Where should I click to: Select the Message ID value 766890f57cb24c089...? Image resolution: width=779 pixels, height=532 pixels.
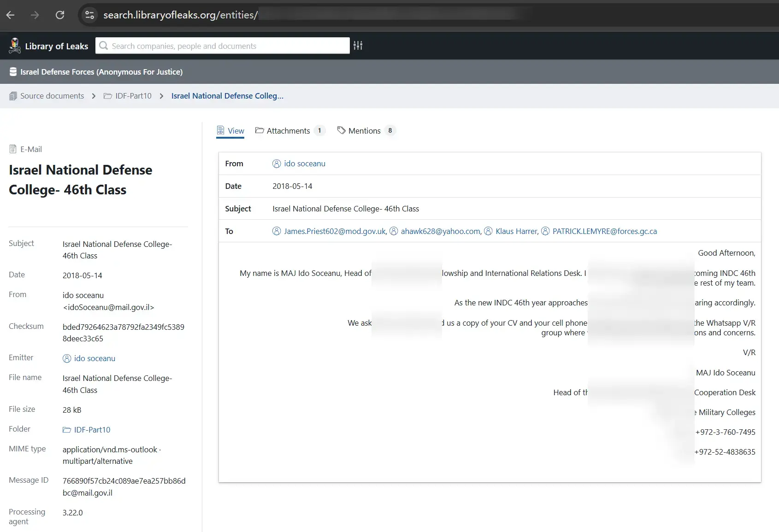tap(124, 487)
